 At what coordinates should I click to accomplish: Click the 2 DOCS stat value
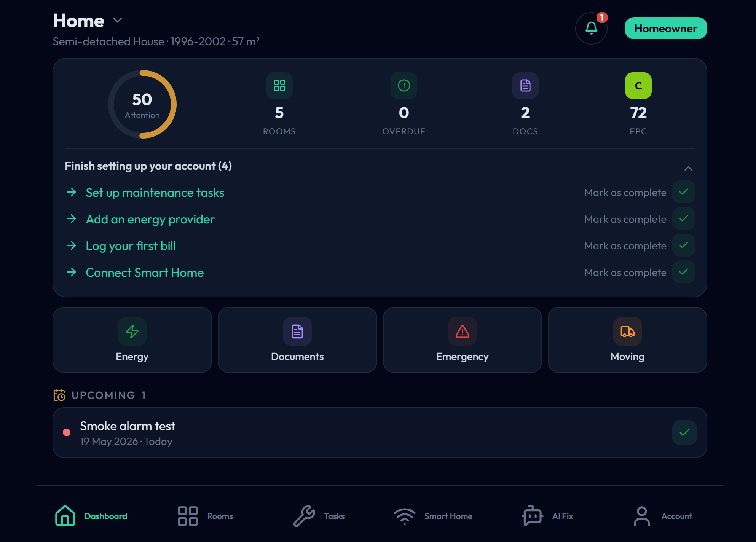525,113
